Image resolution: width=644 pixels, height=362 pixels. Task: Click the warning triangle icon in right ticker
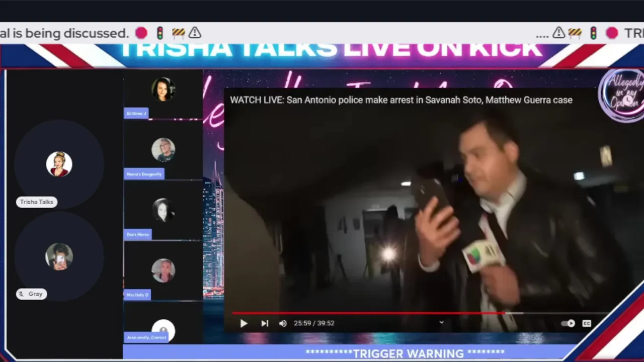point(558,33)
